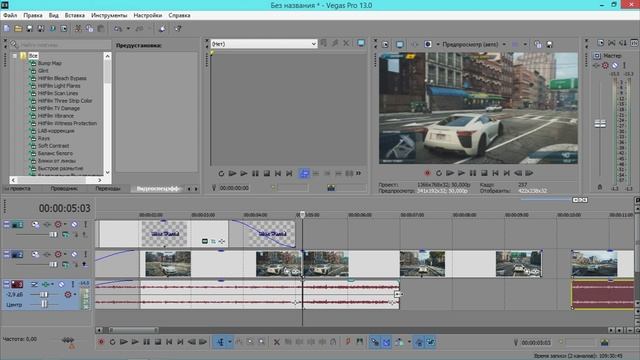Image resolution: width=640 pixels, height=360 pixels.
Task: Open automation settings dropdown on track 1
Action: pos(64,224)
